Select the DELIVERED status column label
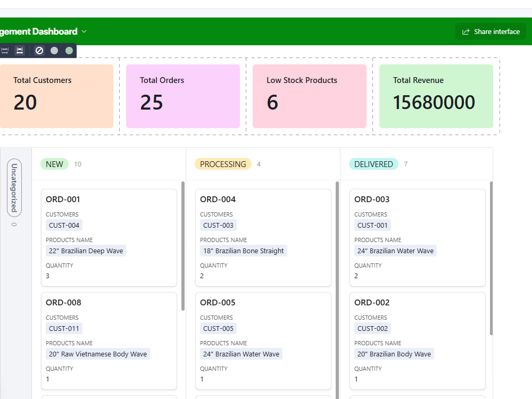Viewport: 532px width, 399px height. tap(373, 164)
